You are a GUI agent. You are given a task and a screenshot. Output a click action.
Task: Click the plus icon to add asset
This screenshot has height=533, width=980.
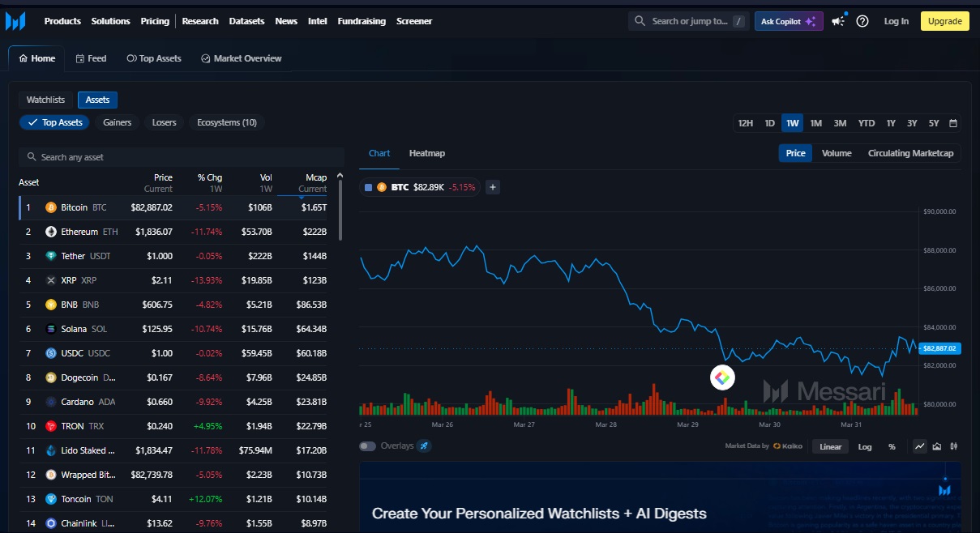coord(493,187)
